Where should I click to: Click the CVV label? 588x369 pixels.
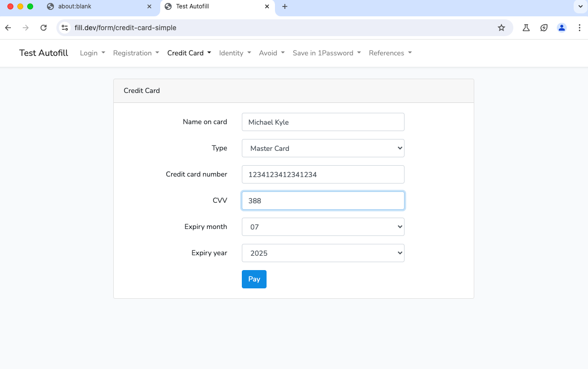[x=220, y=200]
